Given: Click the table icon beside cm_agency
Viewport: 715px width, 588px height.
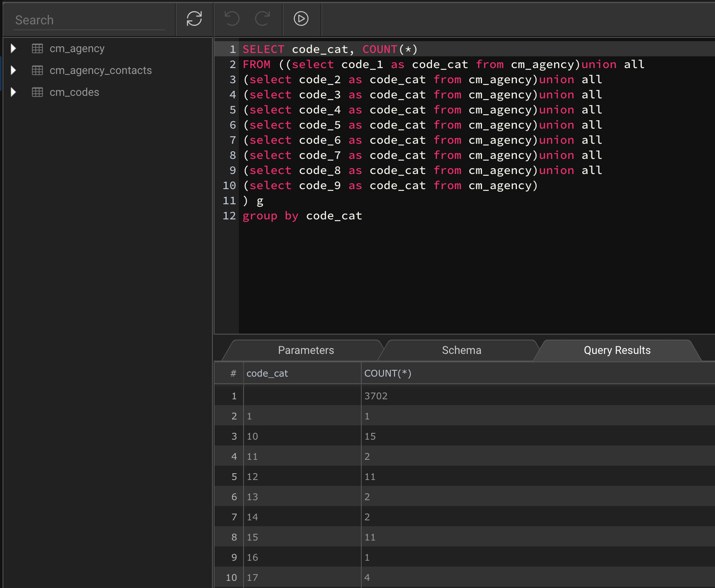Looking at the screenshot, I should pyautogui.click(x=37, y=48).
